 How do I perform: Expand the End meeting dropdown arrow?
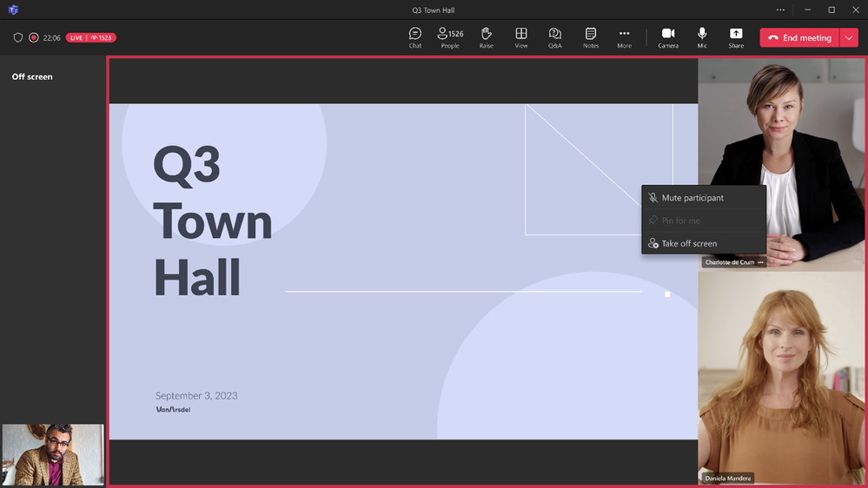pyautogui.click(x=849, y=37)
